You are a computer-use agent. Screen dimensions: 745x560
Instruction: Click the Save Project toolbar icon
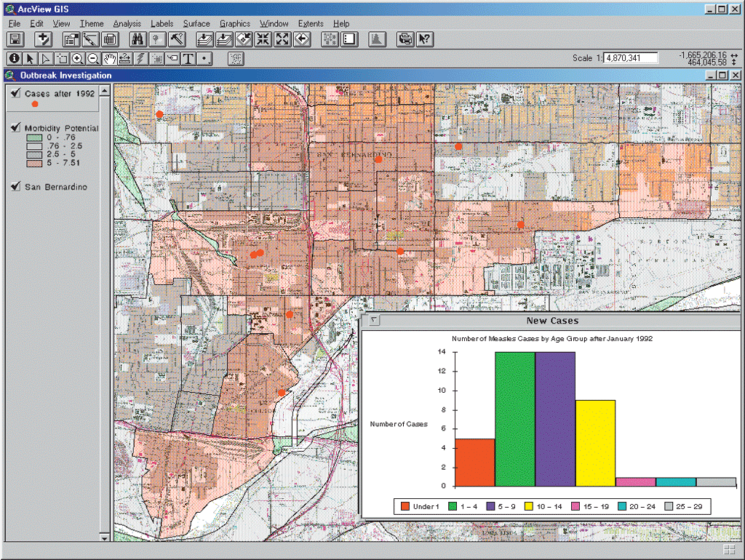tap(16, 40)
